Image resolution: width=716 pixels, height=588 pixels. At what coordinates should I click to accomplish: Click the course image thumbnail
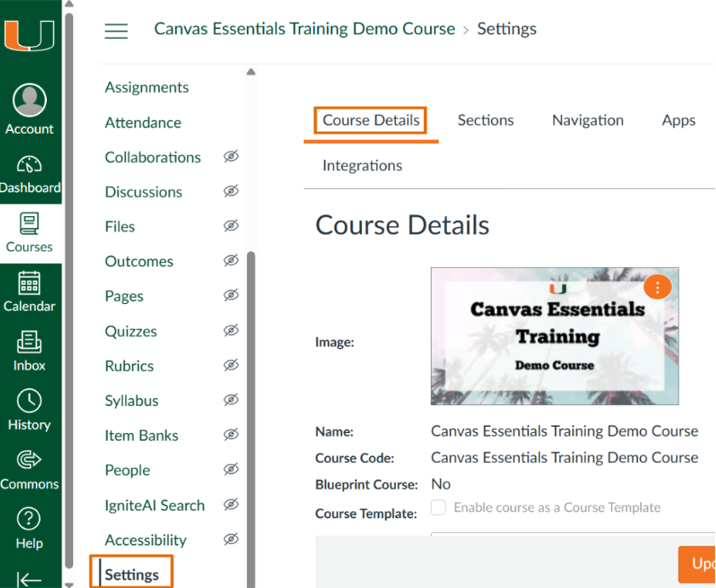click(554, 336)
